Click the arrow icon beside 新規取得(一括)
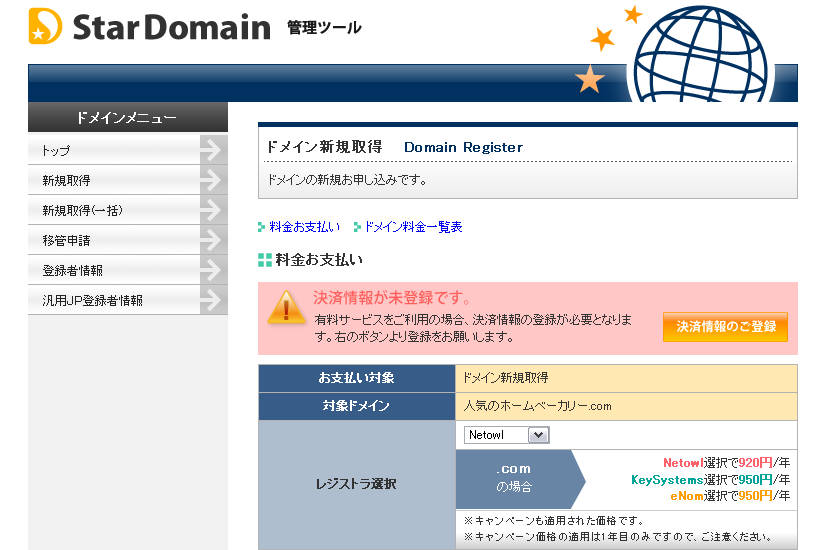This screenshot has width=828, height=550. point(213,210)
